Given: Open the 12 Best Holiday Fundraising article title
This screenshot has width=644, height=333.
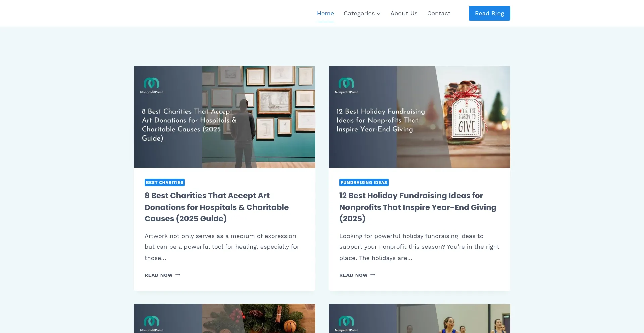Looking at the screenshot, I should click(418, 207).
